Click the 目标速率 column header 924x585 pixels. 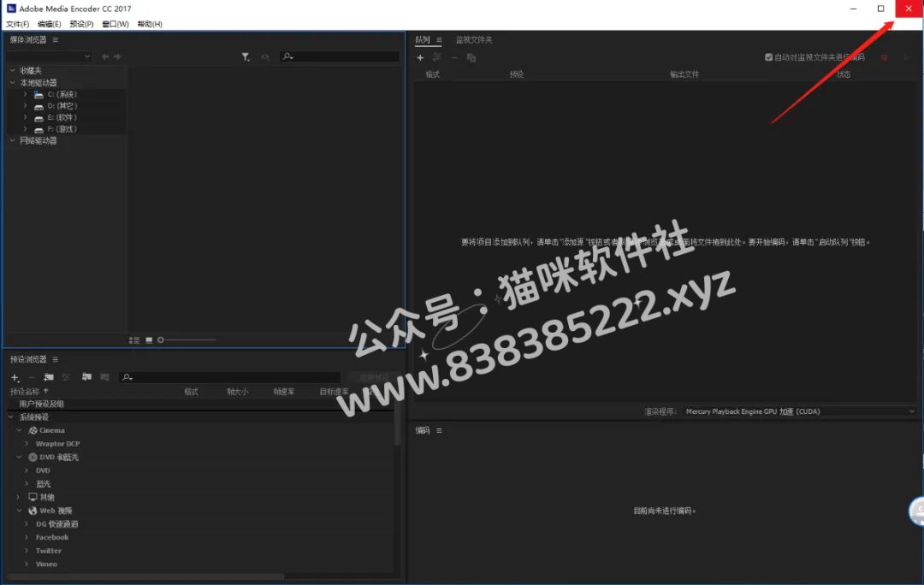pos(335,392)
